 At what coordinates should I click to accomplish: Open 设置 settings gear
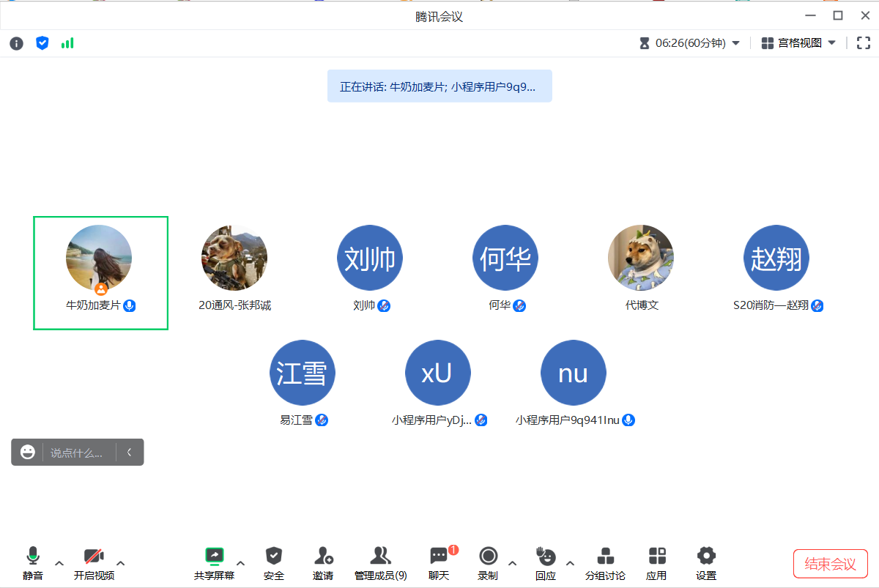point(706,563)
